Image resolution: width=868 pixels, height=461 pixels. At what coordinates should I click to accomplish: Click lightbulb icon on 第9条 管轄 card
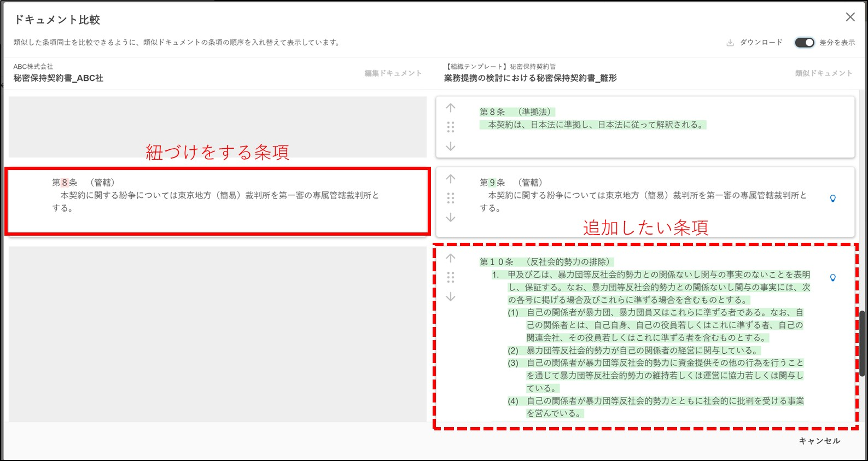click(x=832, y=199)
